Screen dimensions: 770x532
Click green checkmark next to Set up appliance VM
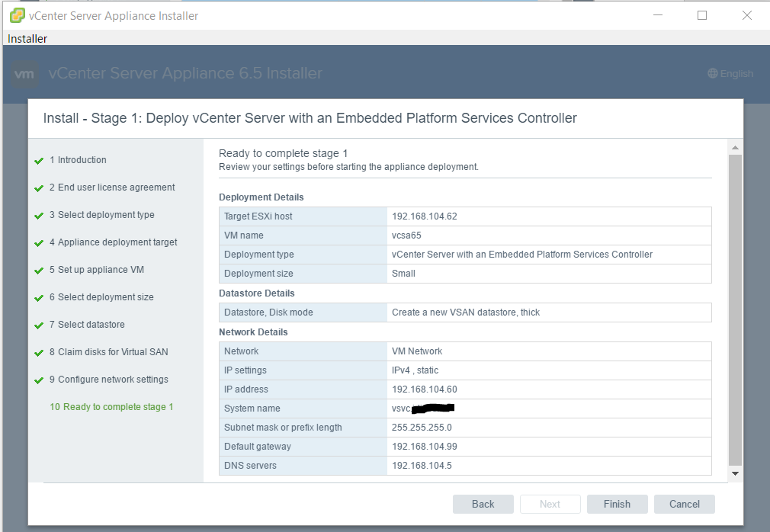tap(39, 271)
